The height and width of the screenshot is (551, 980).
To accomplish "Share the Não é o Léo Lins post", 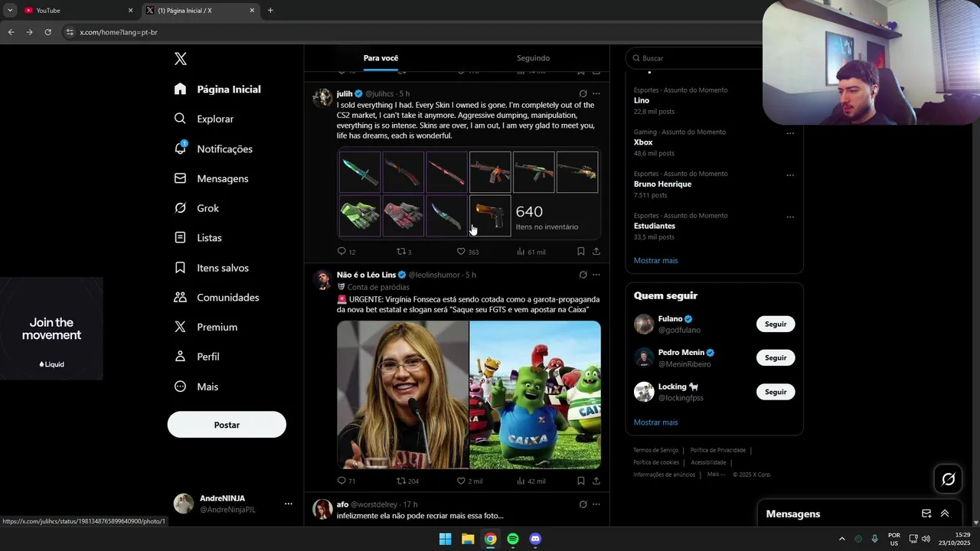I will point(596,481).
